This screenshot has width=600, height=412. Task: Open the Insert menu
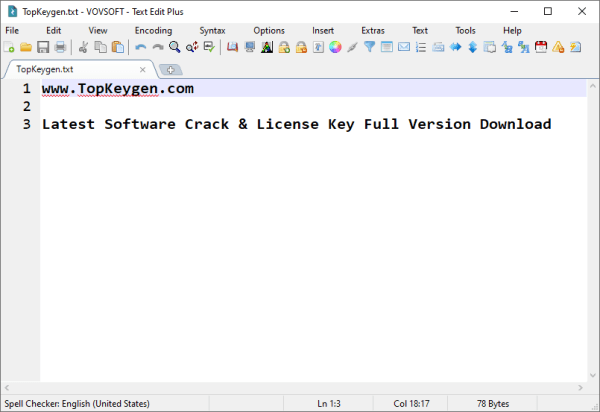click(x=323, y=31)
